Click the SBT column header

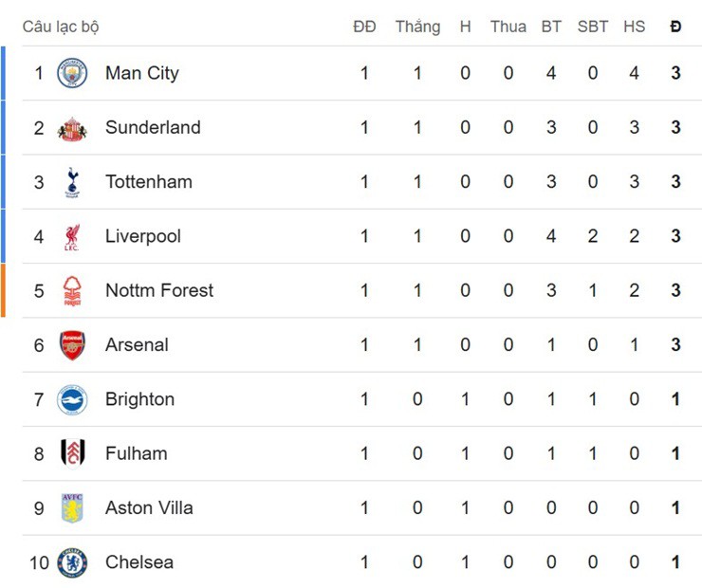point(593,27)
